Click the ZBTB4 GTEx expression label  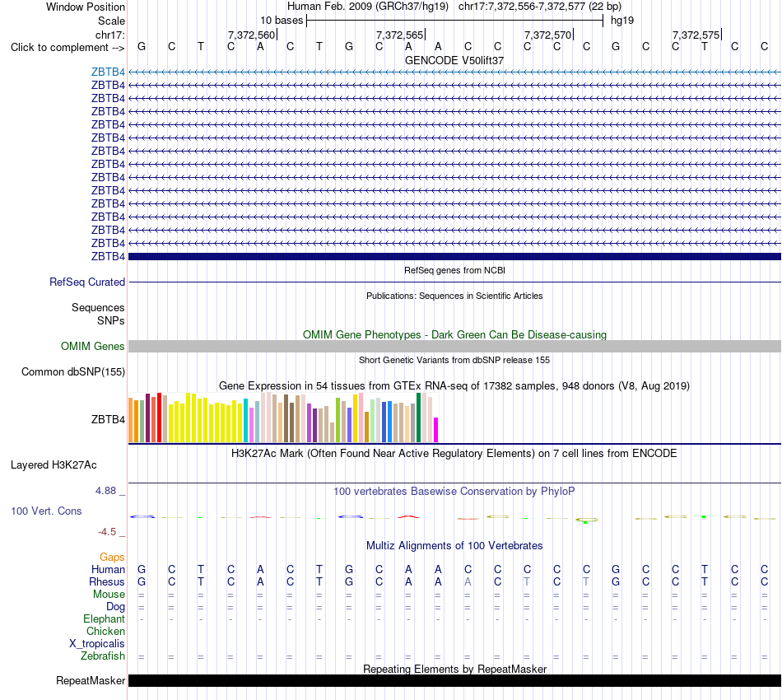tap(108, 420)
